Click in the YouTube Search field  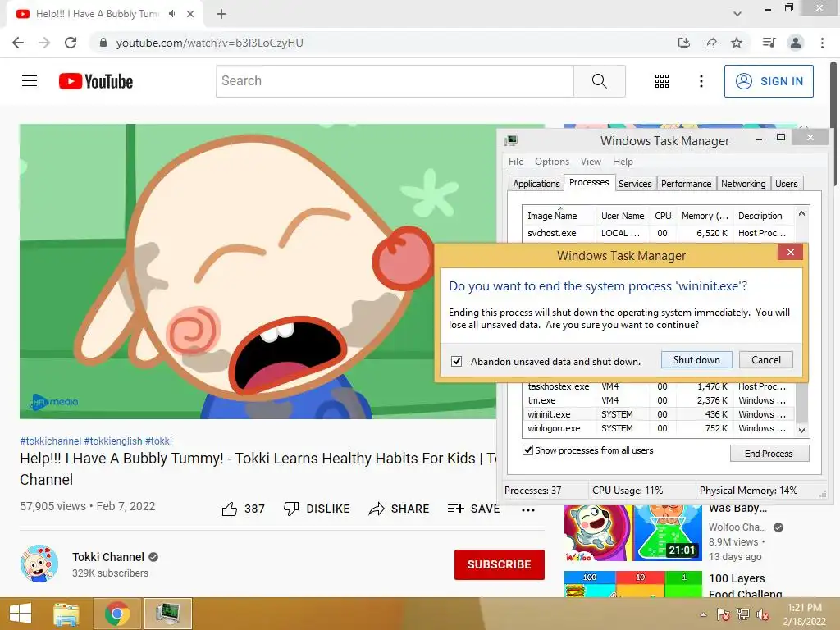coord(395,81)
